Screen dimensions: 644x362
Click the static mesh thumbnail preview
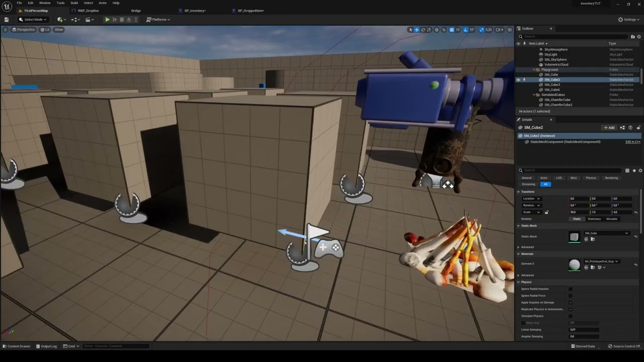(x=574, y=236)
